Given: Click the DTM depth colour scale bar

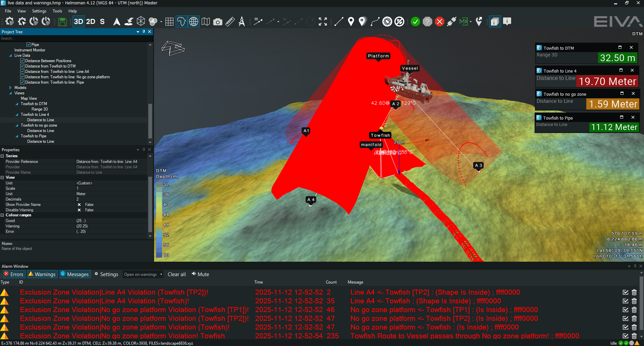Looking at the screenshot, I should coord(159,220).
